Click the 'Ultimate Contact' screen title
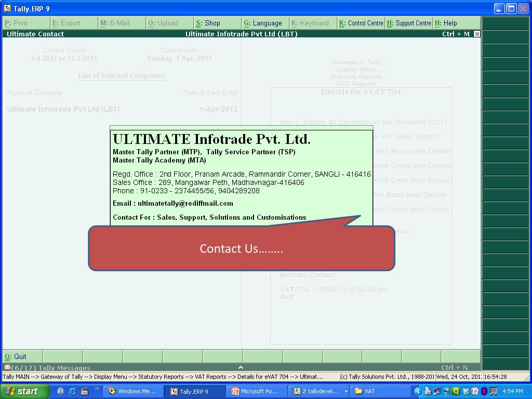This screenshot has width=532, height=399. point(35,34)
